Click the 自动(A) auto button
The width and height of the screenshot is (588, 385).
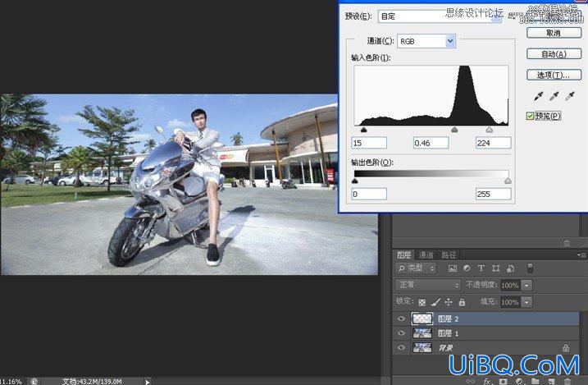click(x=554, y=54)
